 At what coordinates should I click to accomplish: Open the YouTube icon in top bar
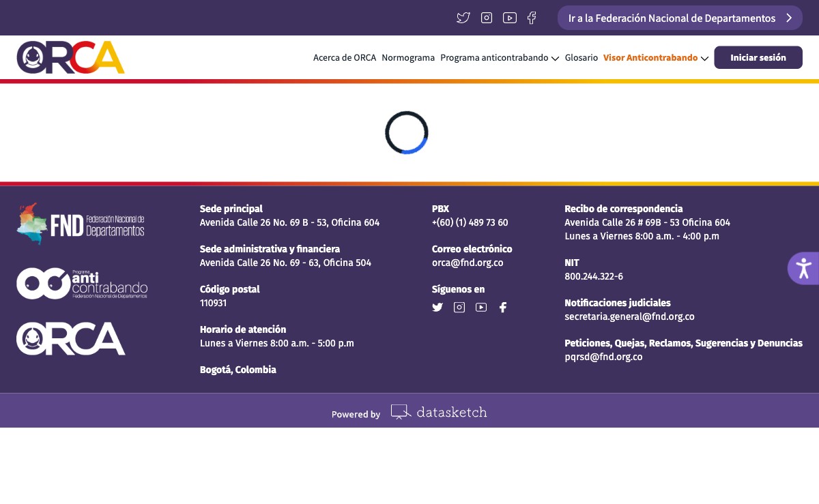coord(510,18)
